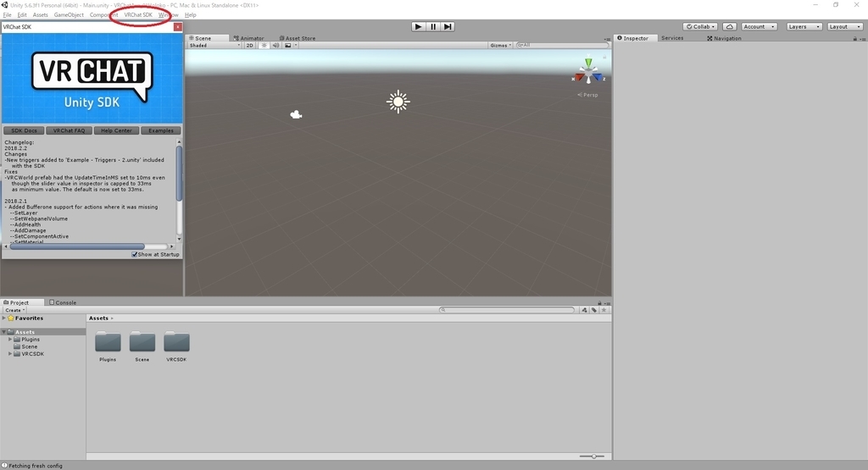Click Search by Type icon in Project

[x=585, y=310]
